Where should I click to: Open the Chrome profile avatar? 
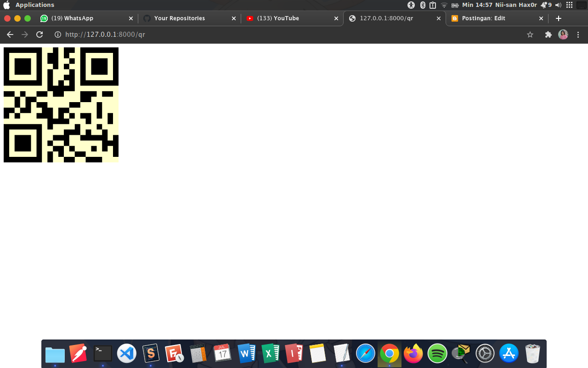(x=563, y=34)
